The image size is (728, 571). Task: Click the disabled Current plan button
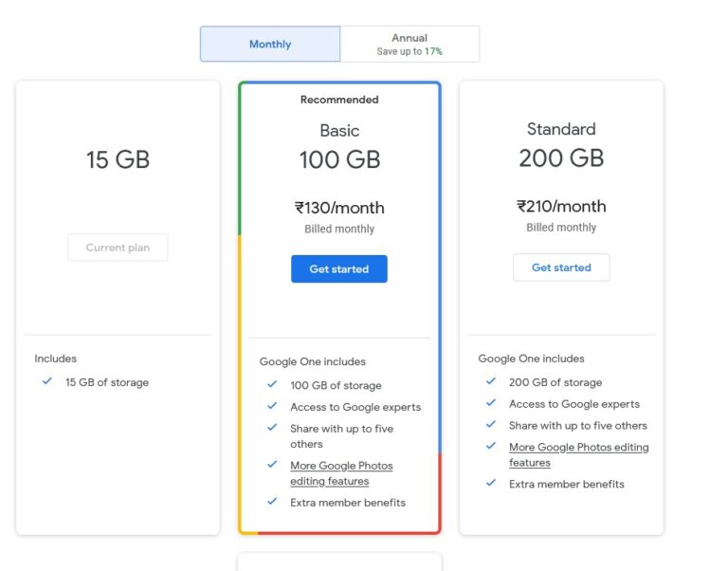[x=118, y=248]
